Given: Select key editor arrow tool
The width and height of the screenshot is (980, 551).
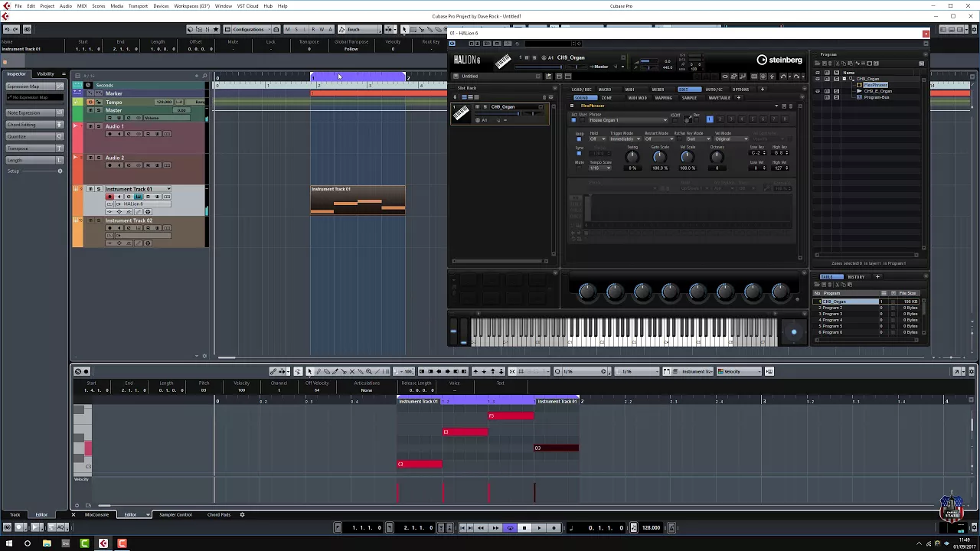Looking at the screenshot, I should [310, 371].
